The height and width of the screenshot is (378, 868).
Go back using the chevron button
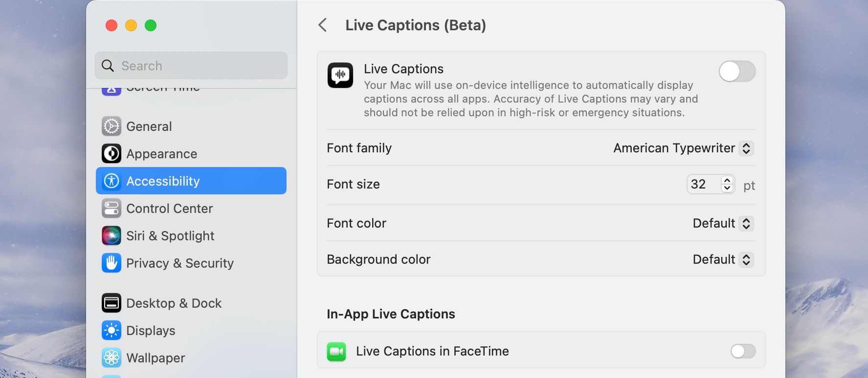[323, 25]
